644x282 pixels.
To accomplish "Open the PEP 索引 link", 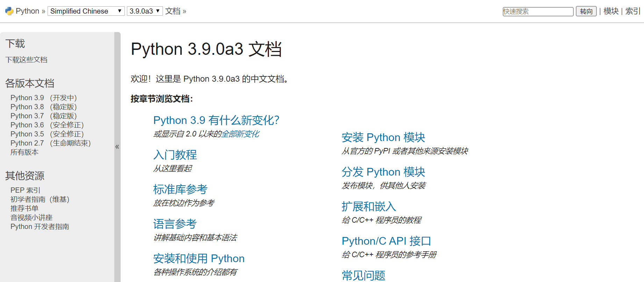I will point(26,190).
